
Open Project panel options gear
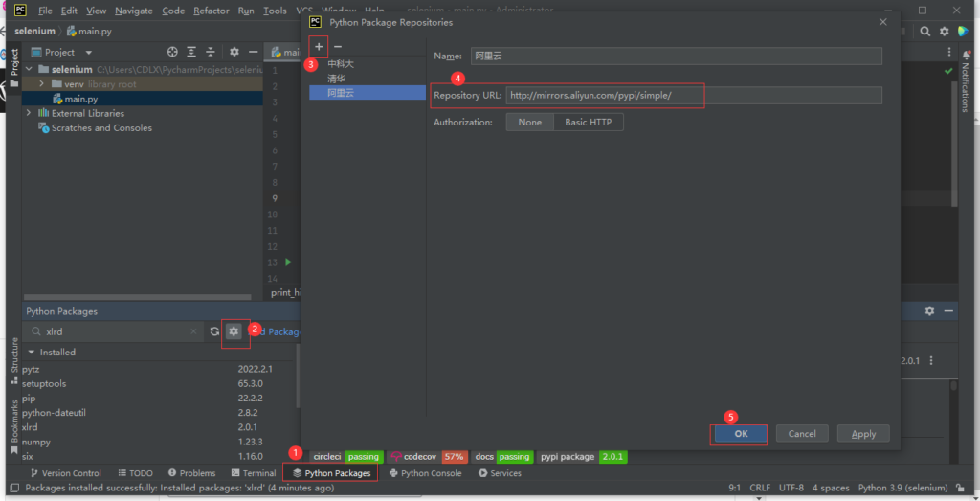click(x=234, y=53)
